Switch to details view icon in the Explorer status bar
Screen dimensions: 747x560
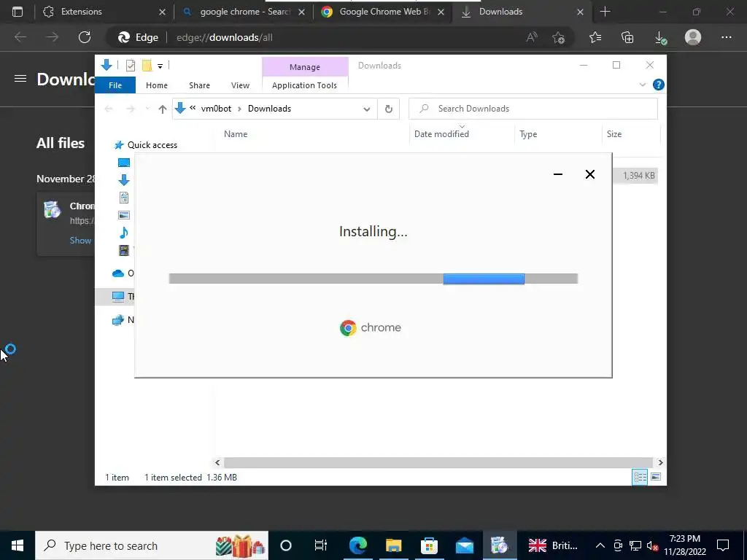(639, 477)
